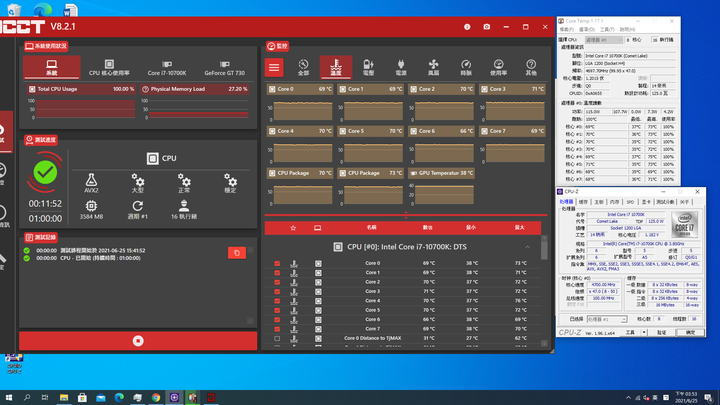Show all sensors in monitoring panel
The width and height of the screenshot is (720, 405).
click(x=304, y=68)
